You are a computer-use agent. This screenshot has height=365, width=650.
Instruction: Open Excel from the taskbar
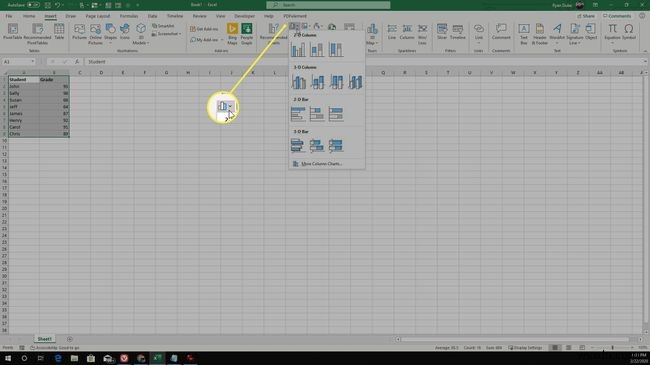tap(158, 358)
